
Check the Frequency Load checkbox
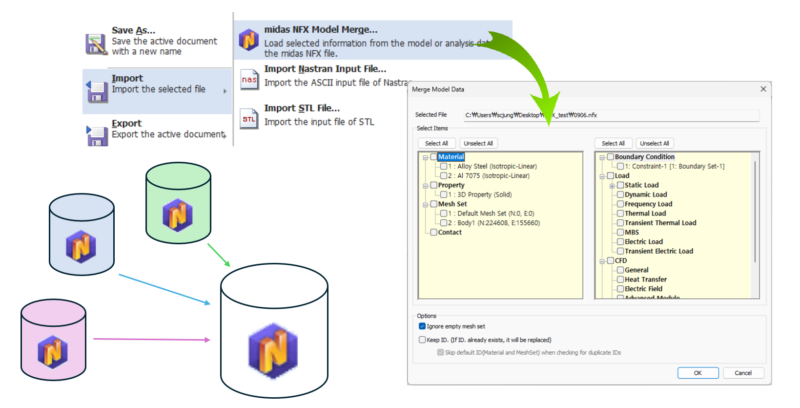(620, 204)
